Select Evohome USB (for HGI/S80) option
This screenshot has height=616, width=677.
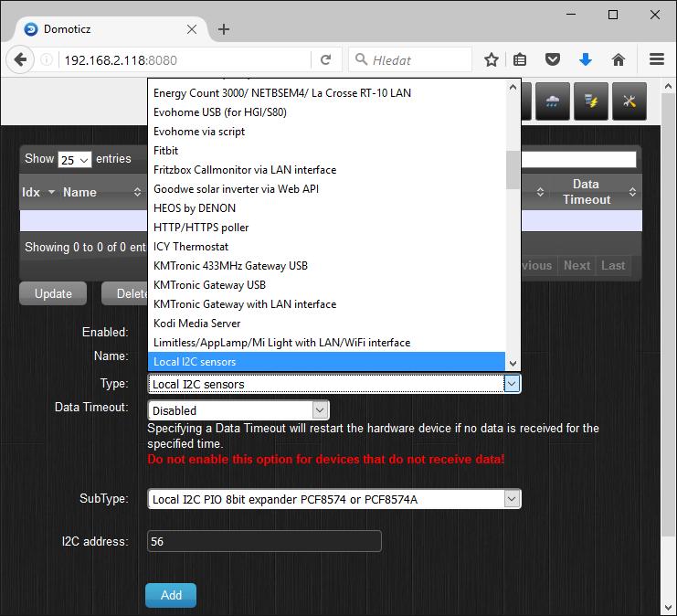(x=326, y=112)
